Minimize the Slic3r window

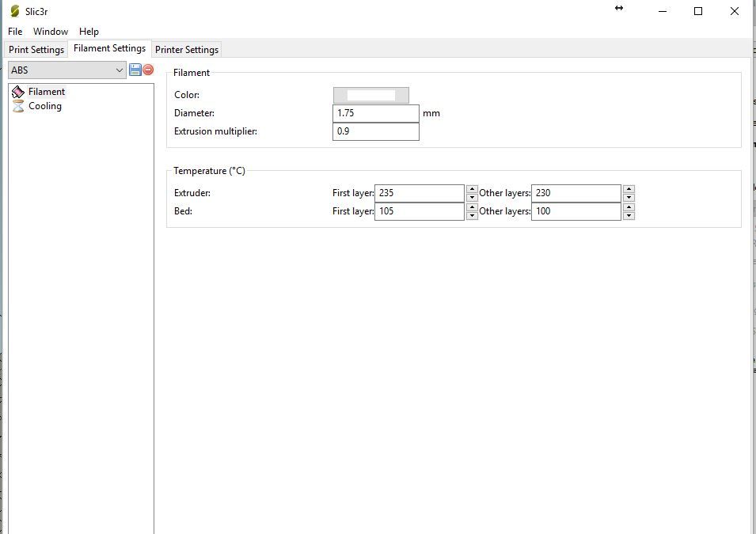663,11
